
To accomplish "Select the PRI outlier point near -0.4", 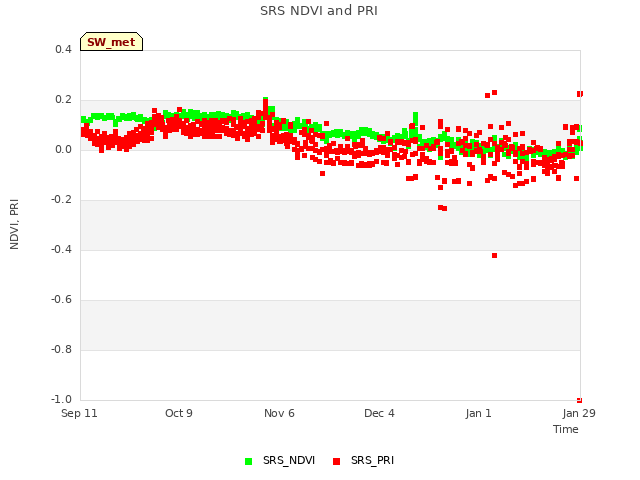I will click(494, 256).
